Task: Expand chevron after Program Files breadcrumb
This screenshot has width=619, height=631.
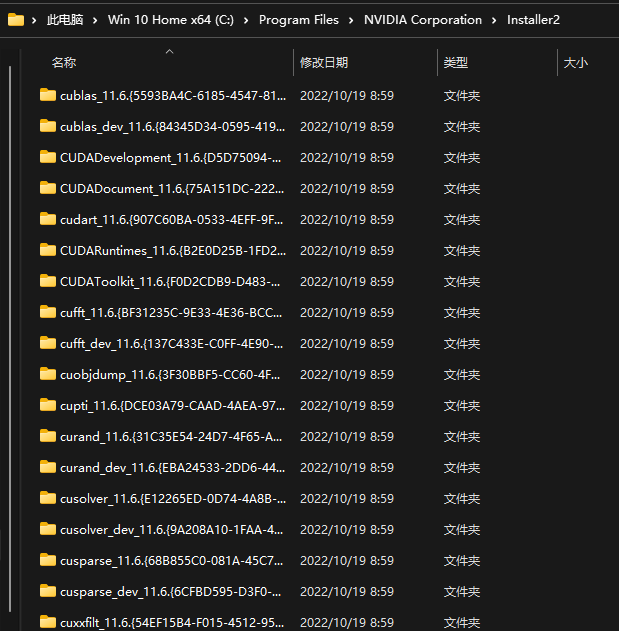Action: tap(351, 20)
